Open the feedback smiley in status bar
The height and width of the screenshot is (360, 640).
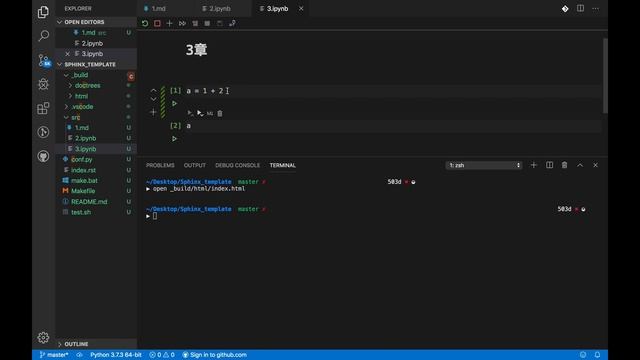pyautogui.click(x=583, y=355)
